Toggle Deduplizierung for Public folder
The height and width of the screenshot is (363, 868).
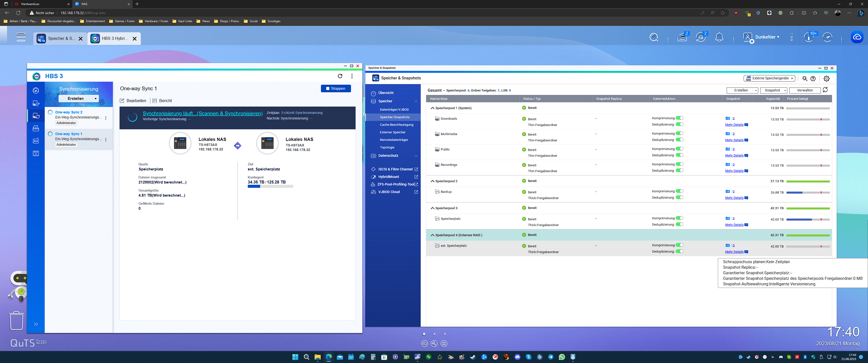click(680, 155)
